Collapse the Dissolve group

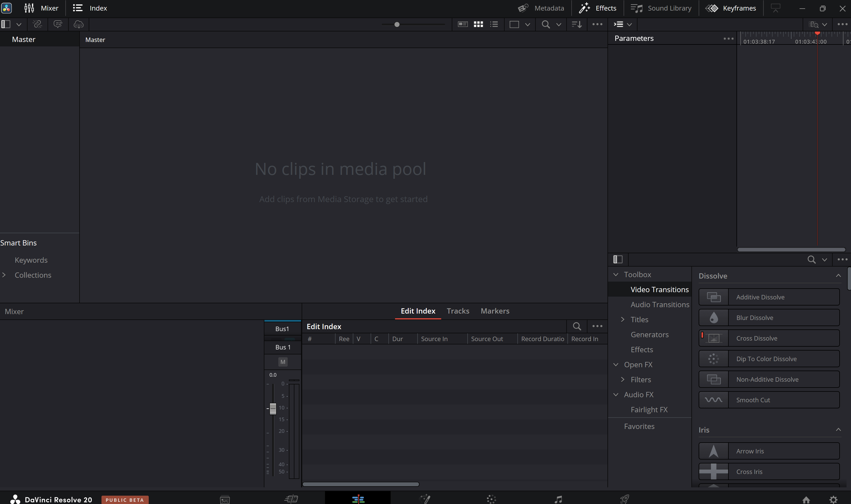pyautogui.click(x=838, y=276)
